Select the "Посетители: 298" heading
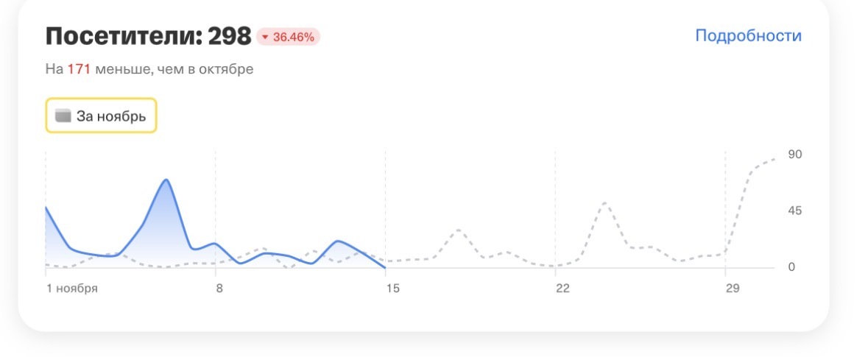 pyautogui.click(x=148, y=36)
